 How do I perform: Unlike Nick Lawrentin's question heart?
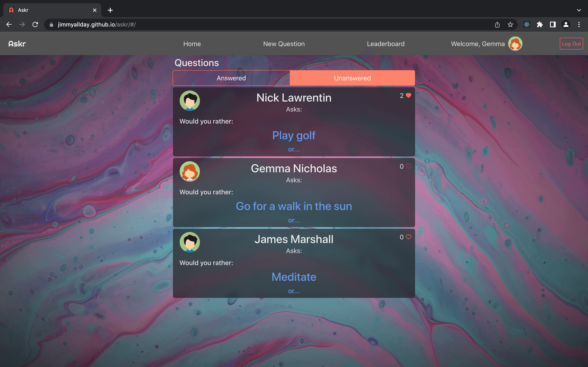coord(409,95)
